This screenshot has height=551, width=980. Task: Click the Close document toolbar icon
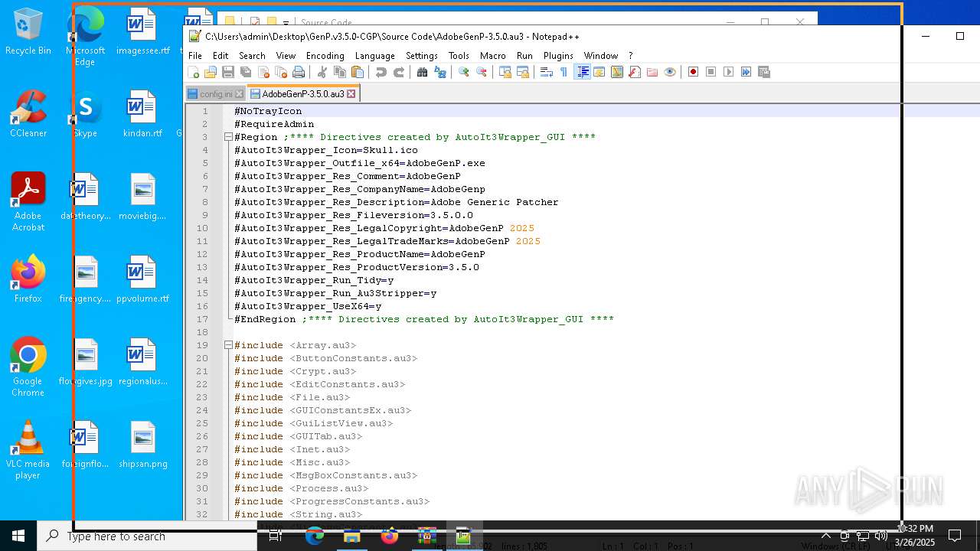[263, 72]
